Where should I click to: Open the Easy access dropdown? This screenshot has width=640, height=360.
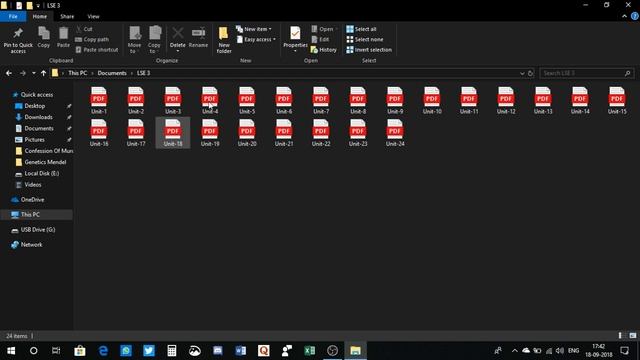pyautogui.click(x=256, y=40)
